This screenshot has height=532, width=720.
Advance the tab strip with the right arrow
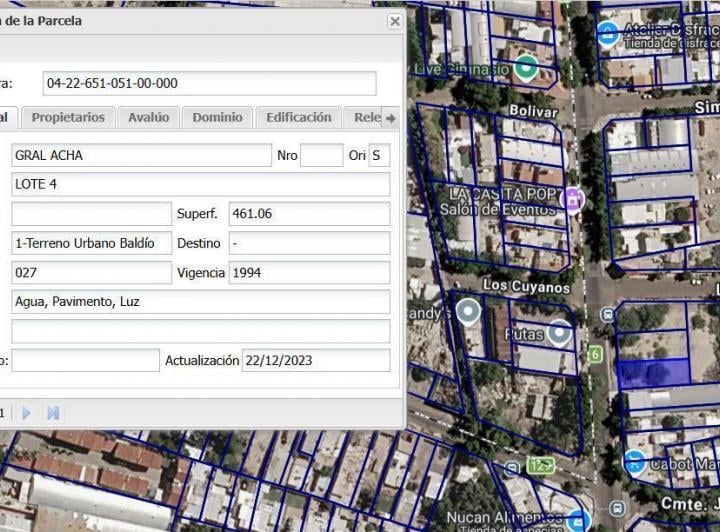391,118
